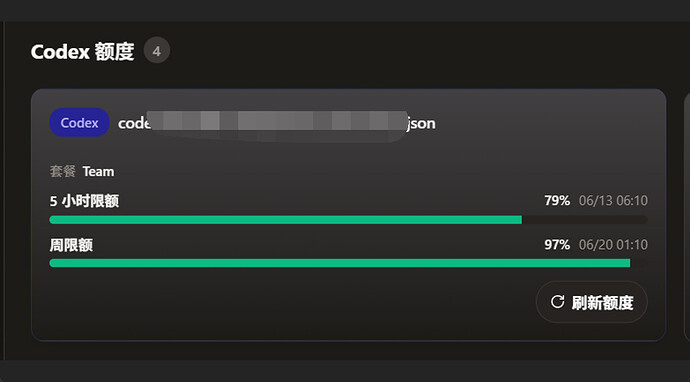Click the 06/13 06:10 reset time

[x=613, y=201]
